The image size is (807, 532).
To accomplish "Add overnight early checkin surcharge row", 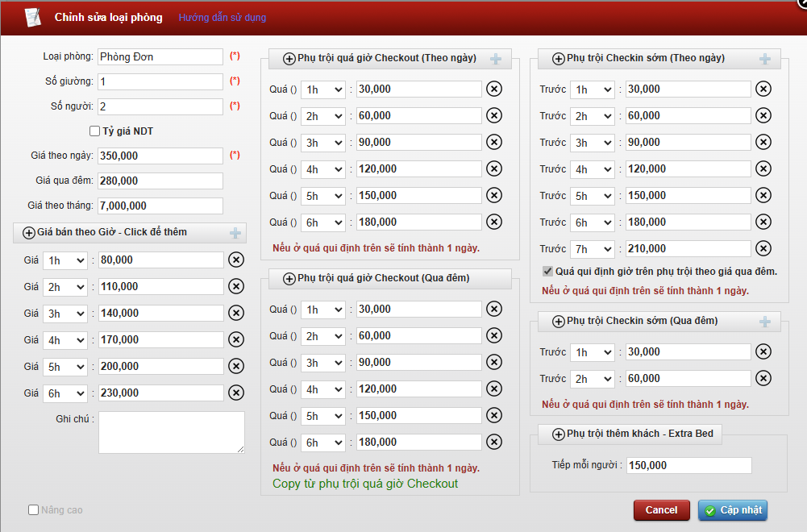I will tap(765, 322).
